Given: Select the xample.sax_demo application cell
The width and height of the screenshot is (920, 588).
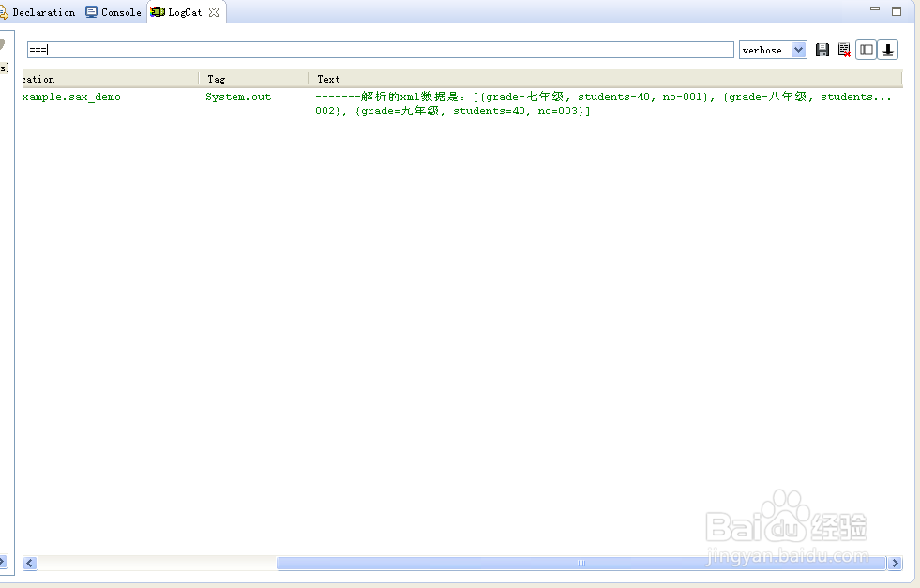Looking at the screenshot, I should [x=71, y=97].
